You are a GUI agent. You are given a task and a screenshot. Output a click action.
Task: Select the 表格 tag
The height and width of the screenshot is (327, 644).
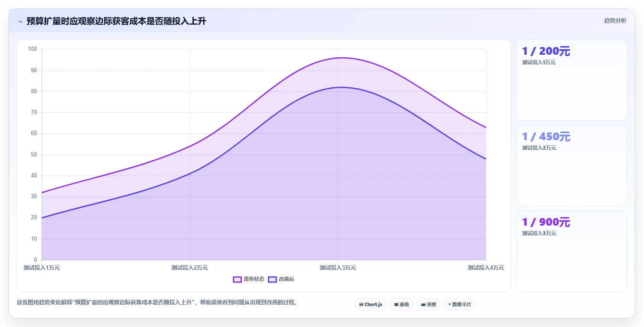click(x=401, y=304)
